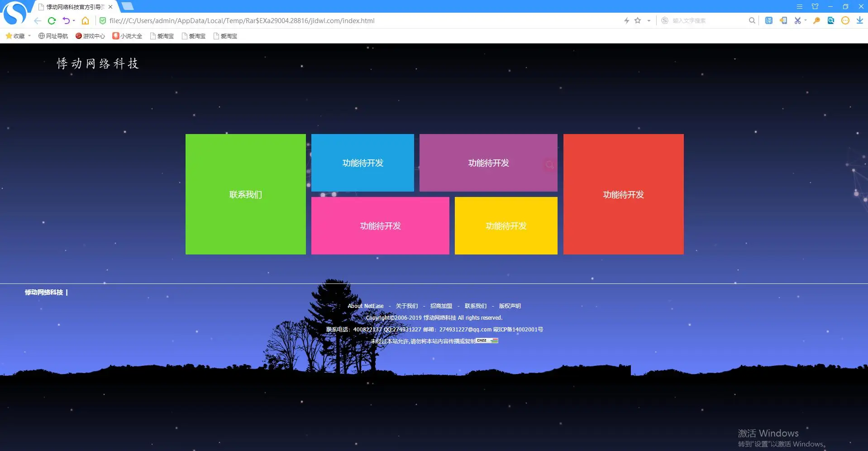Expand dropdown next to the star icon
The width and height of the screenshot is (868, 451).
(649, 20)
